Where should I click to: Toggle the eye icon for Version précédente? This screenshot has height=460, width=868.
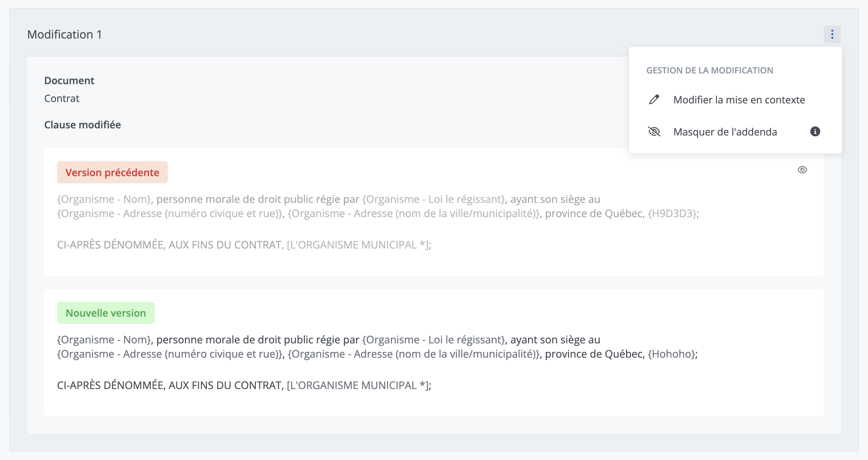pos(802,170)
